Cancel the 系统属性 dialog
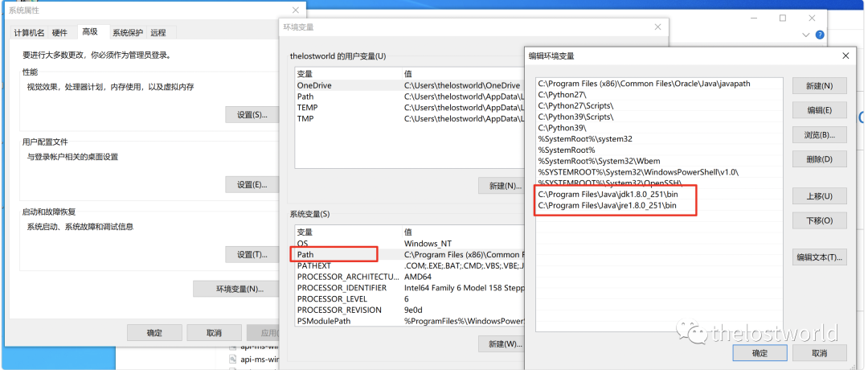The width and height of the screenshot is (868, 370). point(215,333)
